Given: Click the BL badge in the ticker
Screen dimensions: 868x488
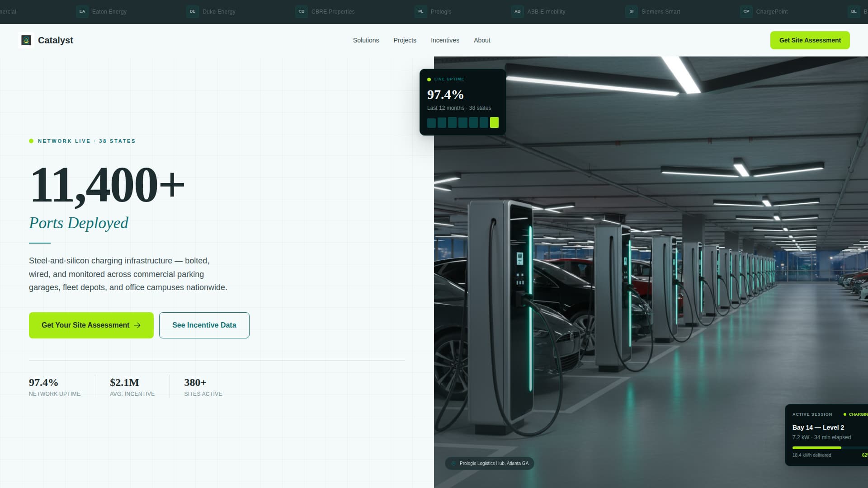Looking at the screenshot, I should pyautogui.click(x=854, y=11).
